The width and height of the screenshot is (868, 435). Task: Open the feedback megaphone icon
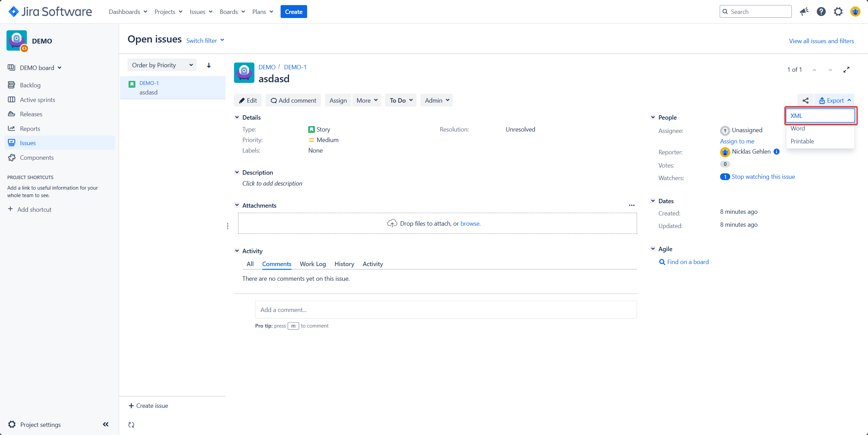coord(804,12)
